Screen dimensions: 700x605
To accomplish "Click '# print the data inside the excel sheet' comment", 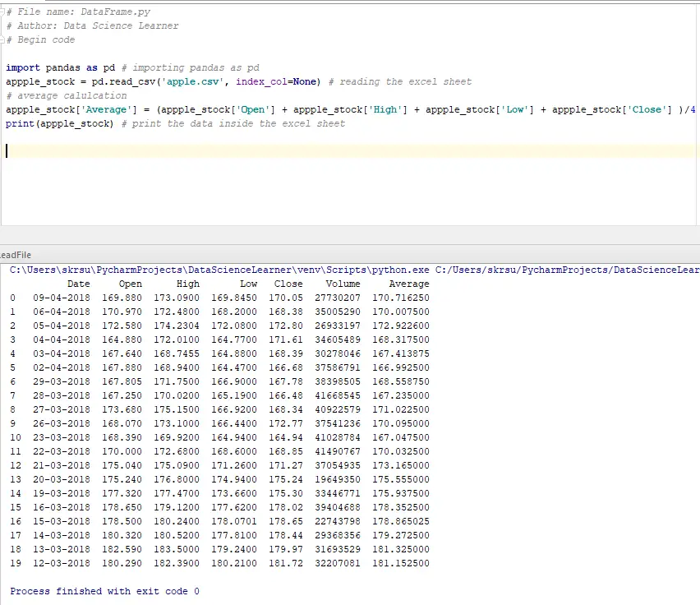I will tap(233, 123).
